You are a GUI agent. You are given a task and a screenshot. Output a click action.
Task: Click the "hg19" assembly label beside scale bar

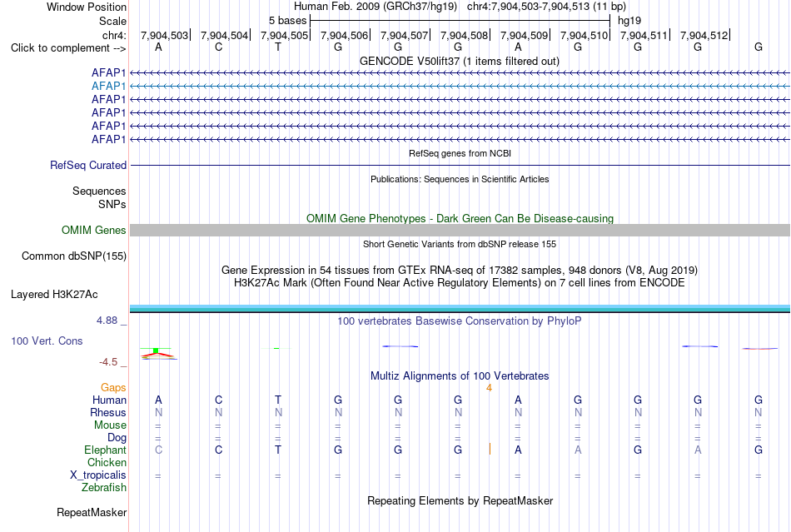tap(629, 21)
